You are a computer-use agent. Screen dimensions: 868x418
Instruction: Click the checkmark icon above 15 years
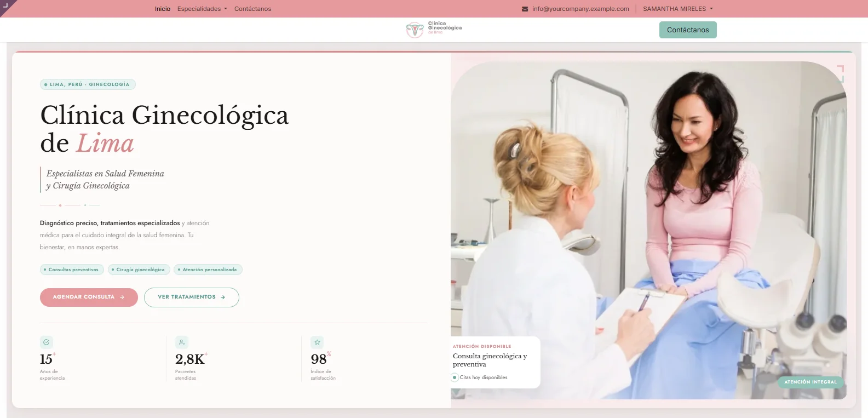pos(47,342)
